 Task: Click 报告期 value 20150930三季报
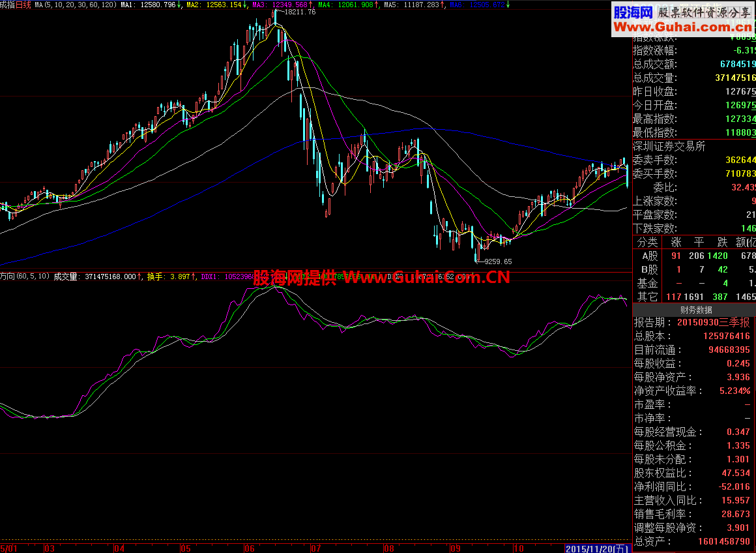point(714,322)
